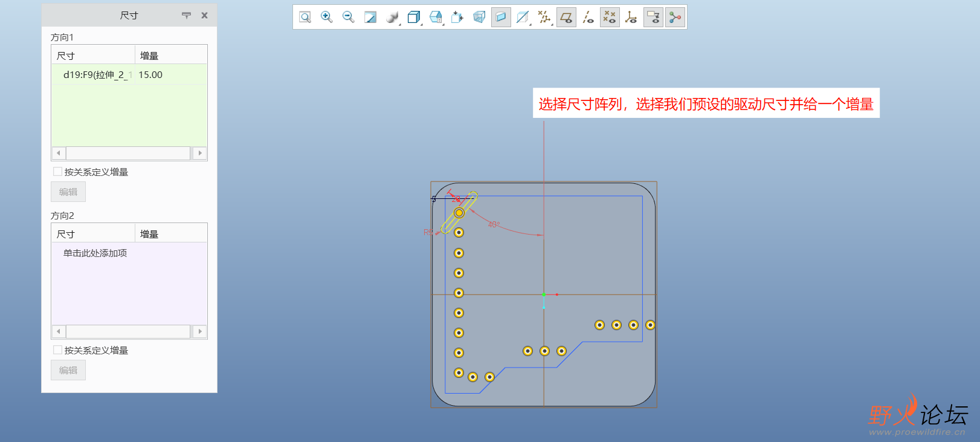Click the view normal icon

click(457, 18)
